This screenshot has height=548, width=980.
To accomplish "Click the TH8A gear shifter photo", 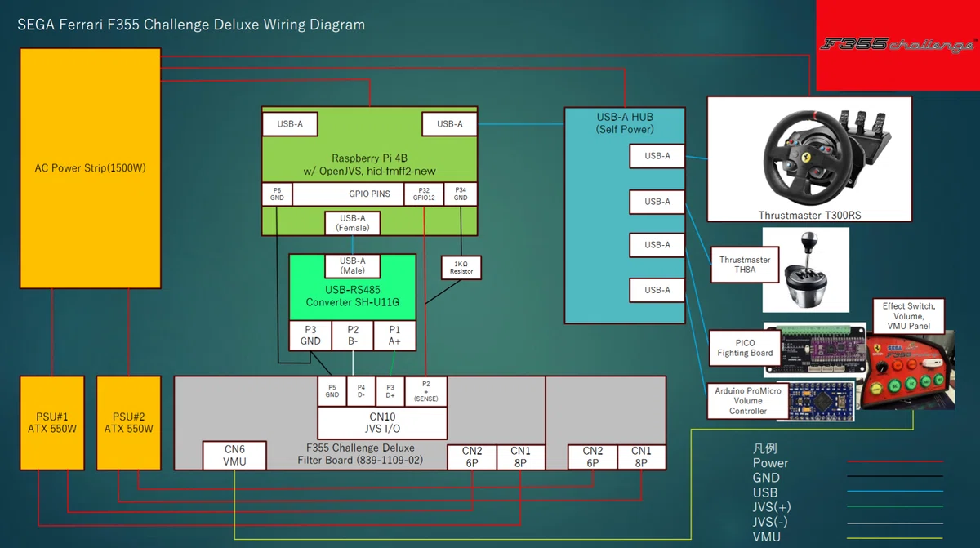I will 805,270.
